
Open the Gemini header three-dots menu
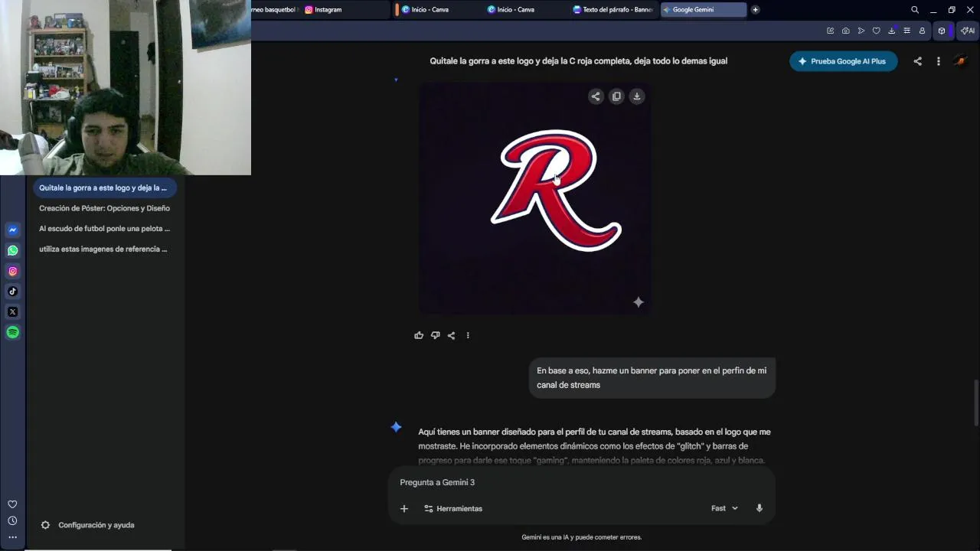tap(939, 61)
